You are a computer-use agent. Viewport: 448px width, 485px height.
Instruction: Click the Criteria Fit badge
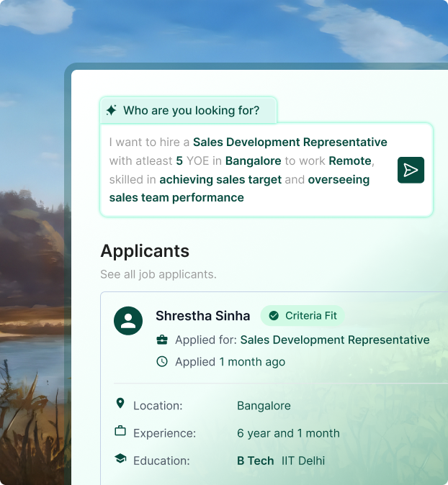(303, 316)
